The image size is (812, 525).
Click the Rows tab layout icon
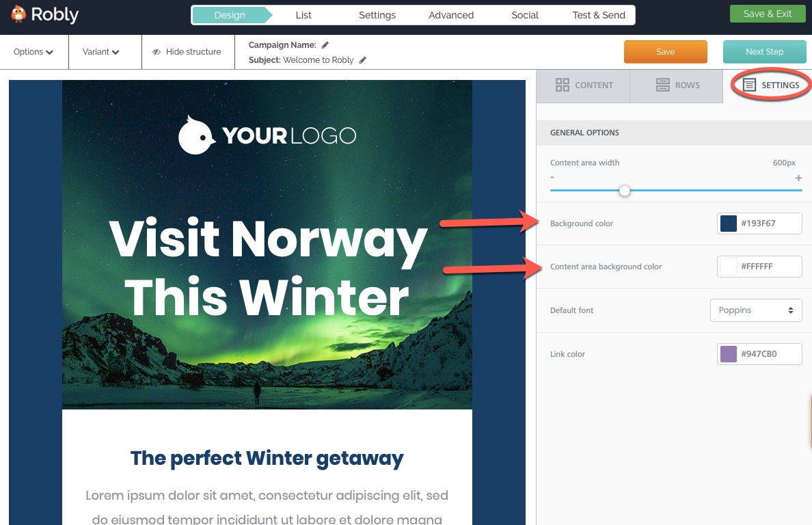click(x=662, y=85)
